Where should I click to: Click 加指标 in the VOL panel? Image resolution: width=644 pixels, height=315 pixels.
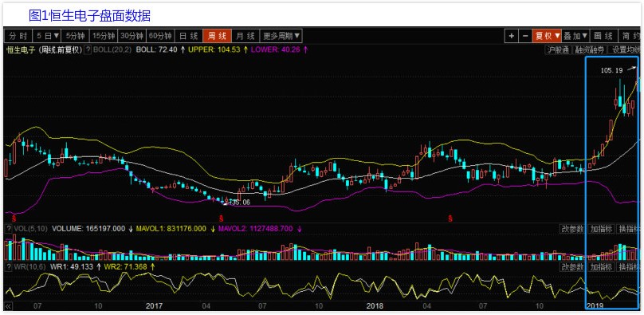click(601, 228)
